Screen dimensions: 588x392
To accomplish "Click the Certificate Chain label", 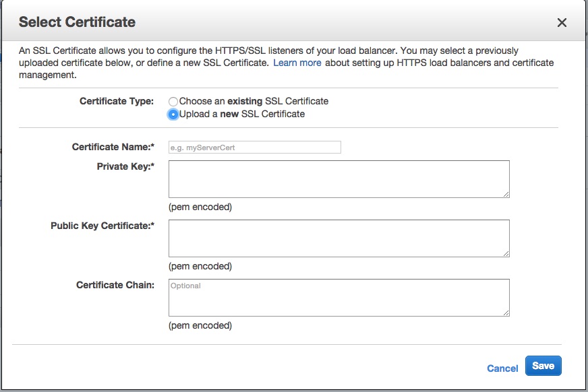I will pos(115,285).
